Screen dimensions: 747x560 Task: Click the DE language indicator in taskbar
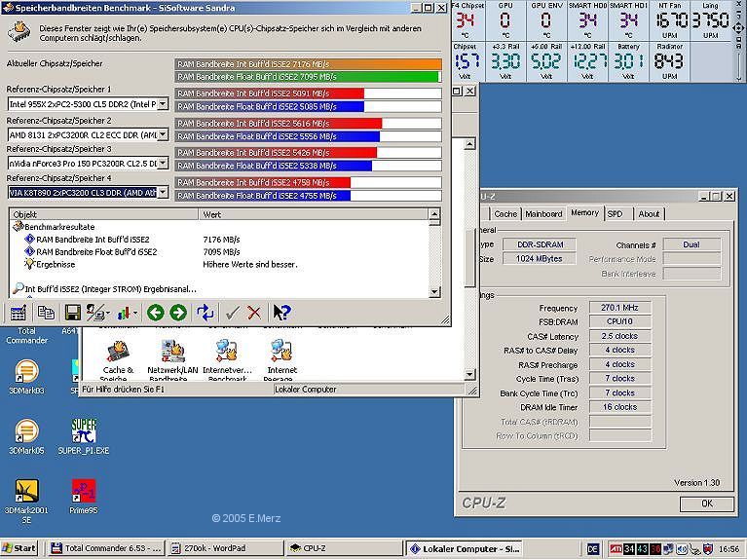point(593,549)
